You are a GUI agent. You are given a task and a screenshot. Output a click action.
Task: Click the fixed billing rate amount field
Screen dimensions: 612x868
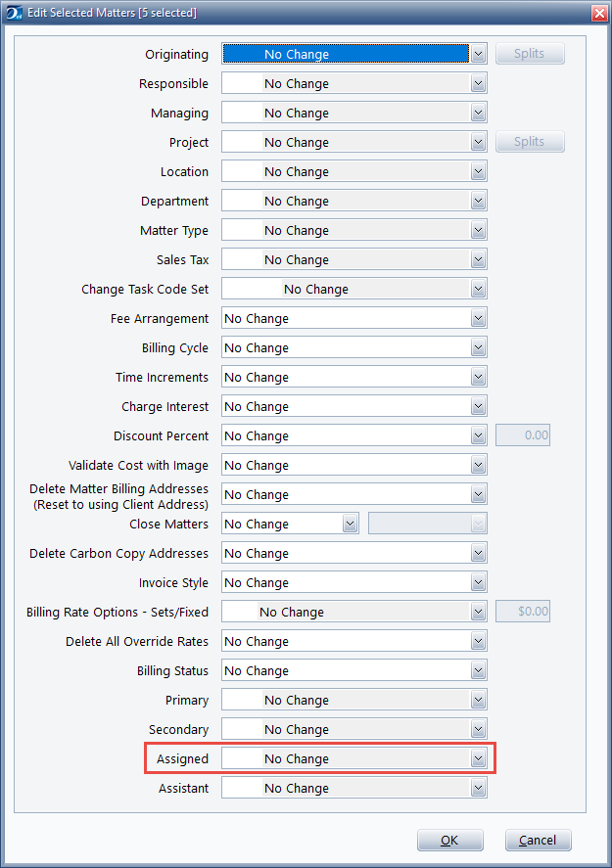pos(523,612)
